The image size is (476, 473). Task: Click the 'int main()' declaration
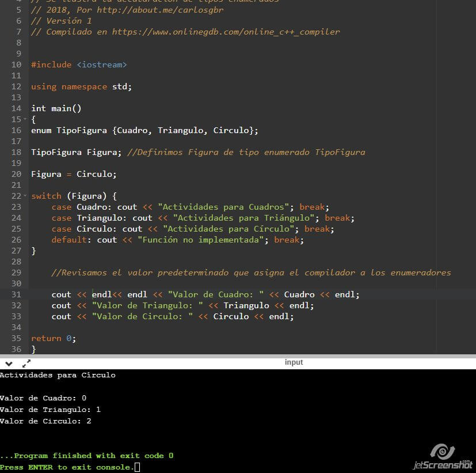(x=56, y=108)
